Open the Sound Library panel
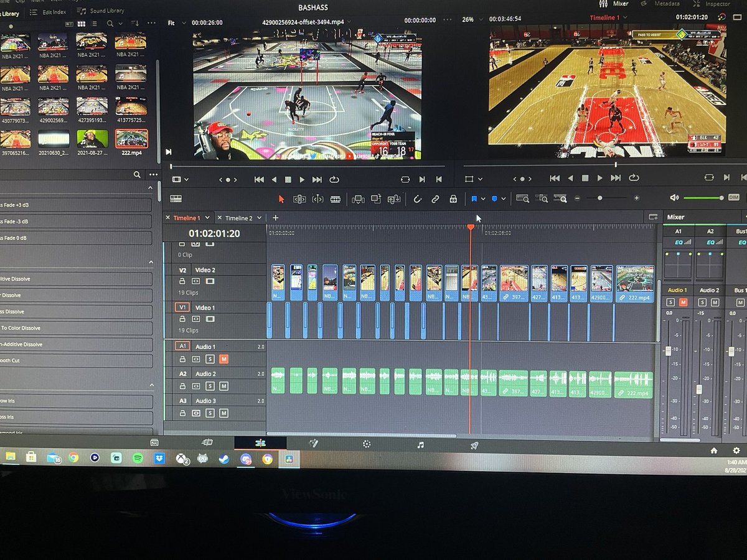The height and width of the screenshot is (560, 747). coord(100,11)
